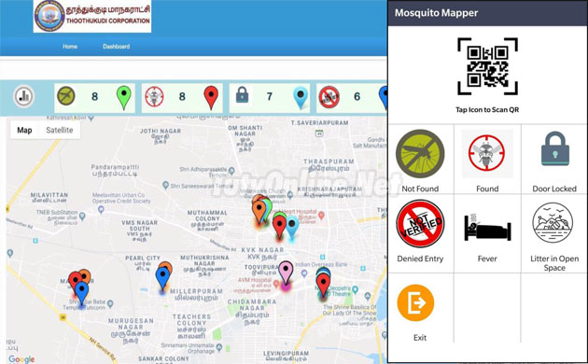The width and height of the screenshot is (588, 364).
Task: Click the red map pin in the legend
Action: pyautogui.click(x=211, y=98)
